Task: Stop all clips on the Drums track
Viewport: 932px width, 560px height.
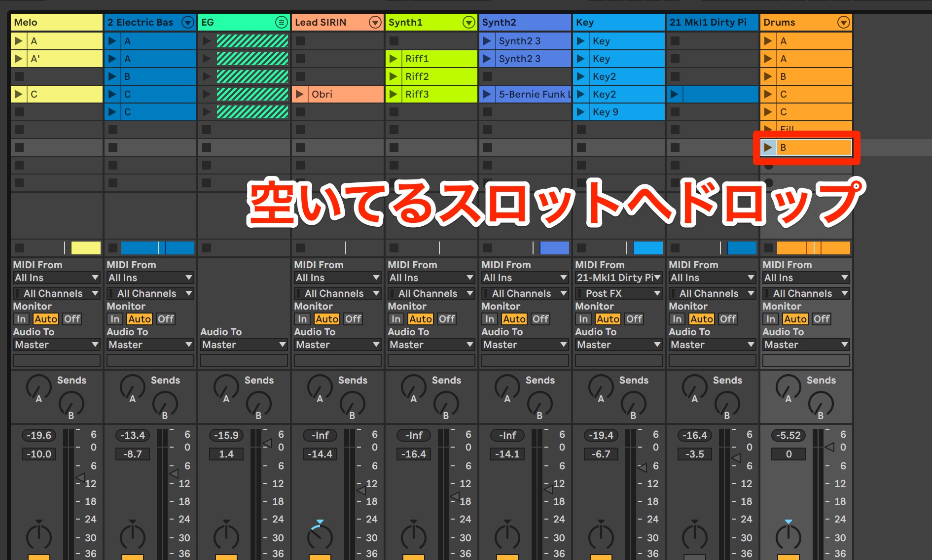Action: (x=768, y=247)
